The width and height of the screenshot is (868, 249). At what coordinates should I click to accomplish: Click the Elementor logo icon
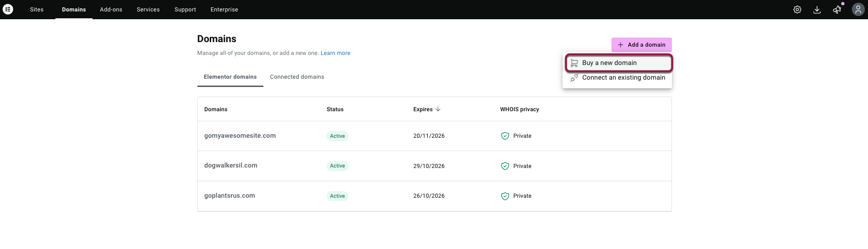click(x=8, y=9)
